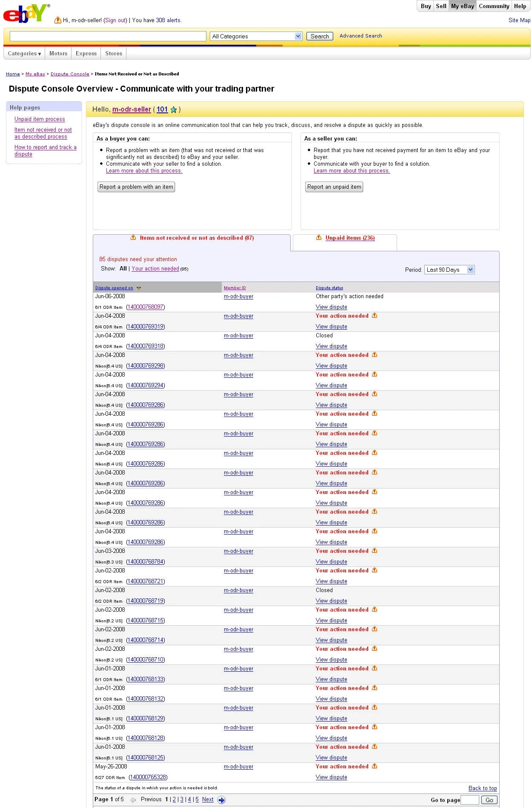Click the Dispute Console breadcrumb link
This screenshot has height=808, width=532.
(70, 74)
